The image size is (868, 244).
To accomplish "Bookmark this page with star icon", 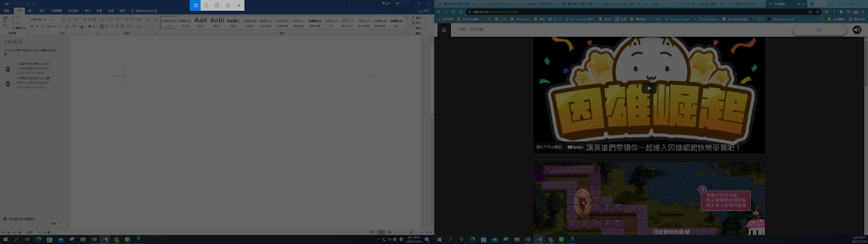I will click(x=818, y=11).
